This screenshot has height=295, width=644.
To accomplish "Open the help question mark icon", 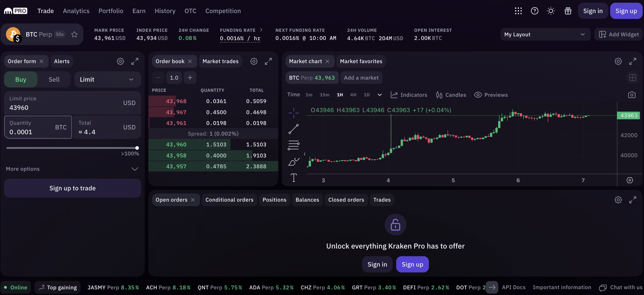I will [x=535, y=11].
